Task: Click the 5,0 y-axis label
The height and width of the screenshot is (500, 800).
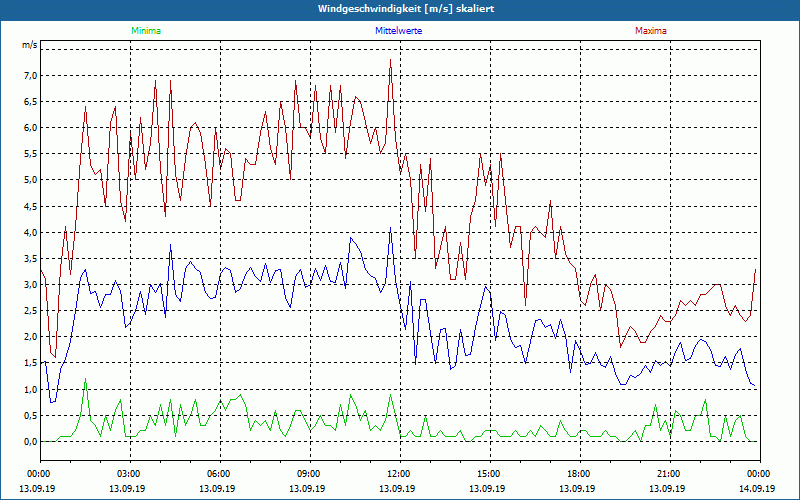Action: click(31, 180)
